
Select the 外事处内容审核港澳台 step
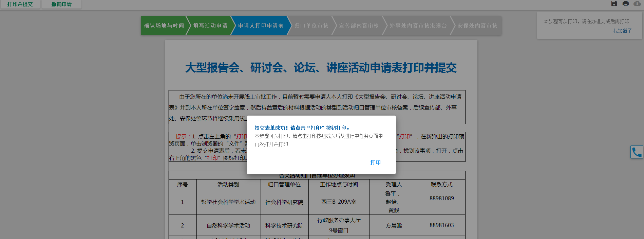click(x=418, y=25)
